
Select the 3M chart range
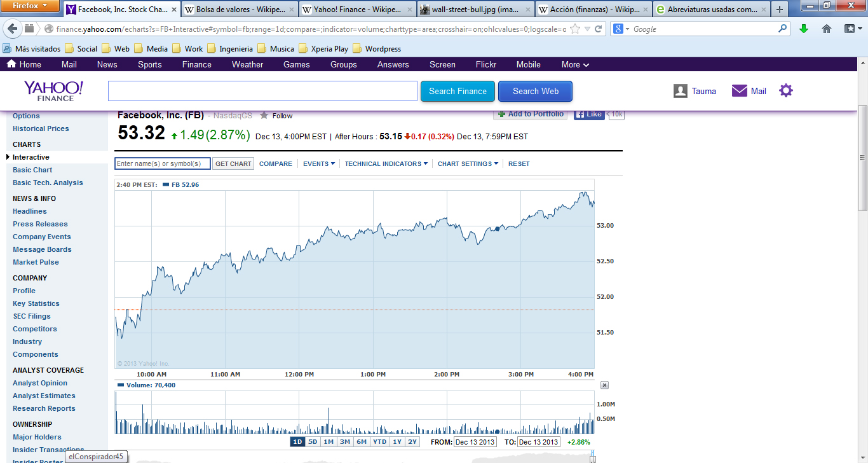pos(344,442)
